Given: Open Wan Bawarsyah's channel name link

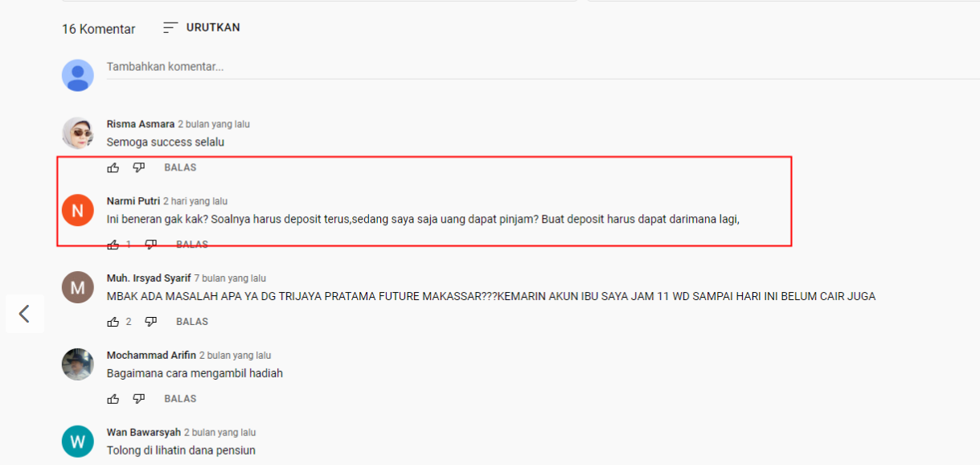Looking at the screenshot, I should (x=144, y=433).
